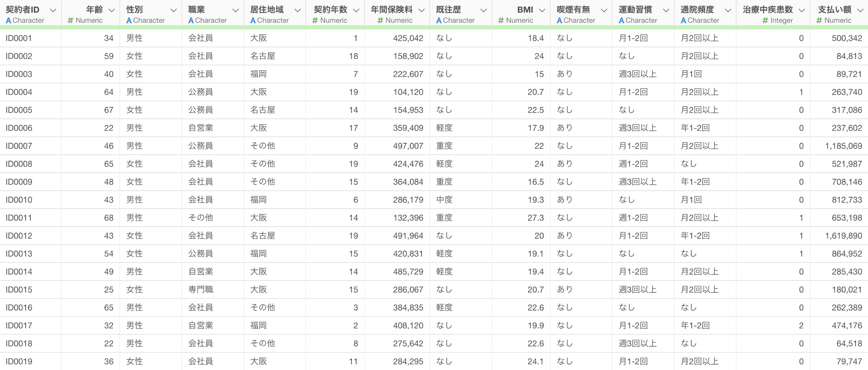Select 公務員 in row ID0013
This screenshot has width=868, height=370.
point(201,254)
